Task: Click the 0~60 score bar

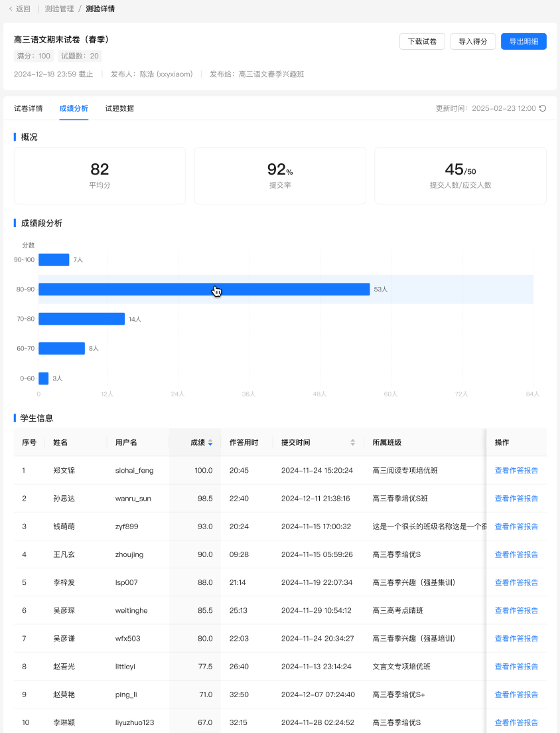Action: click(43, 378)
